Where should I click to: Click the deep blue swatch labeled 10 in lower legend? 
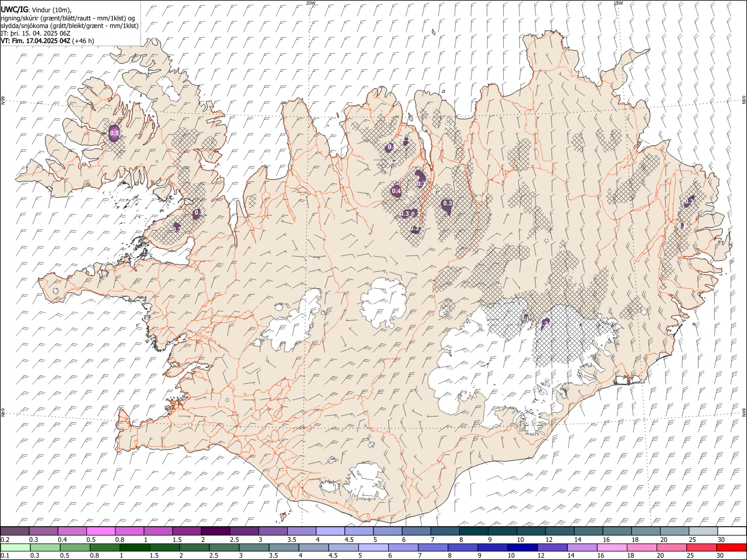click(x=522, y=547)
